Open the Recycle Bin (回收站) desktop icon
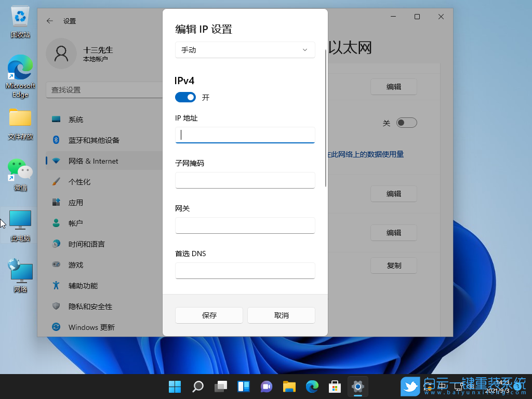Image resolution: width=532 pixels, height=399 pixels. [20, 21]
